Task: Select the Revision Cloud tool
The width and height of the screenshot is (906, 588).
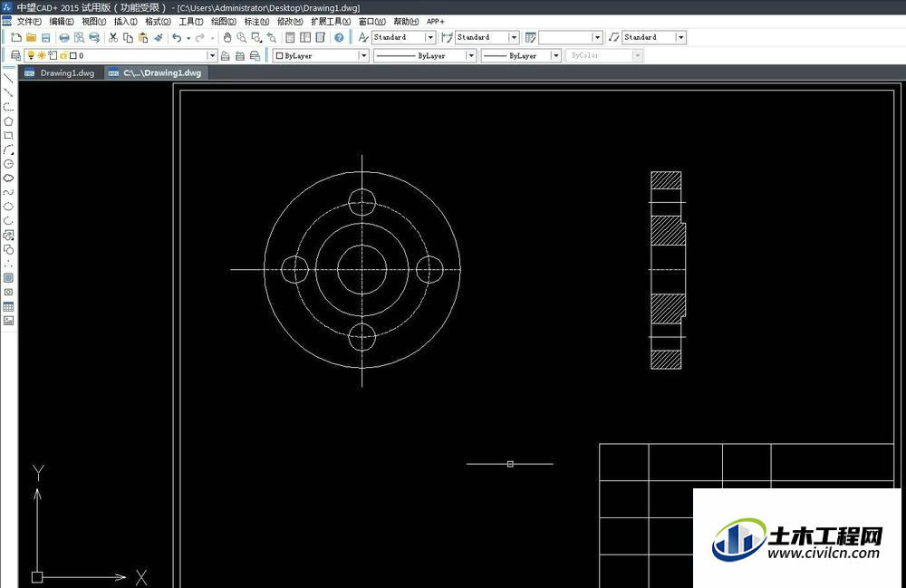Action: (x=8, y=178)
